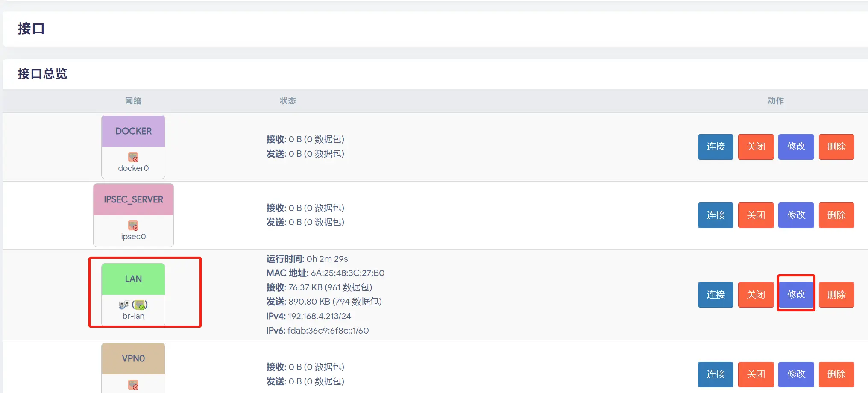Reconnect the DOCKER interface with 连接

point(716,147)
